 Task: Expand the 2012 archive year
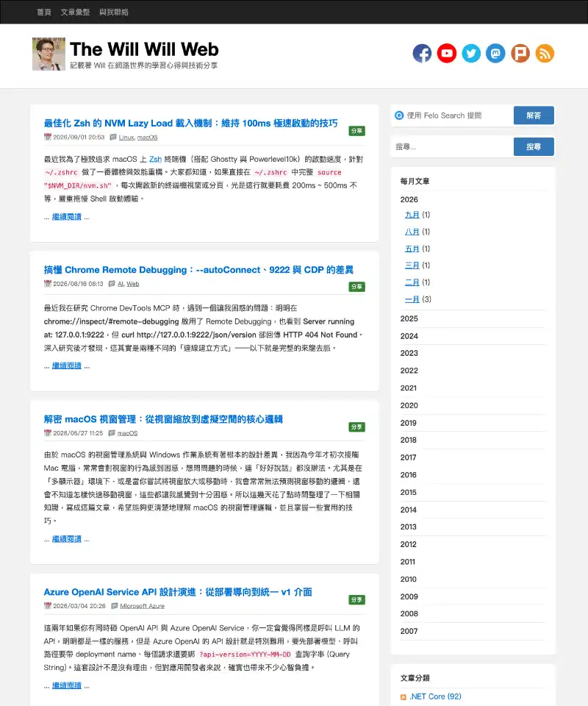(x=409, y=544)
